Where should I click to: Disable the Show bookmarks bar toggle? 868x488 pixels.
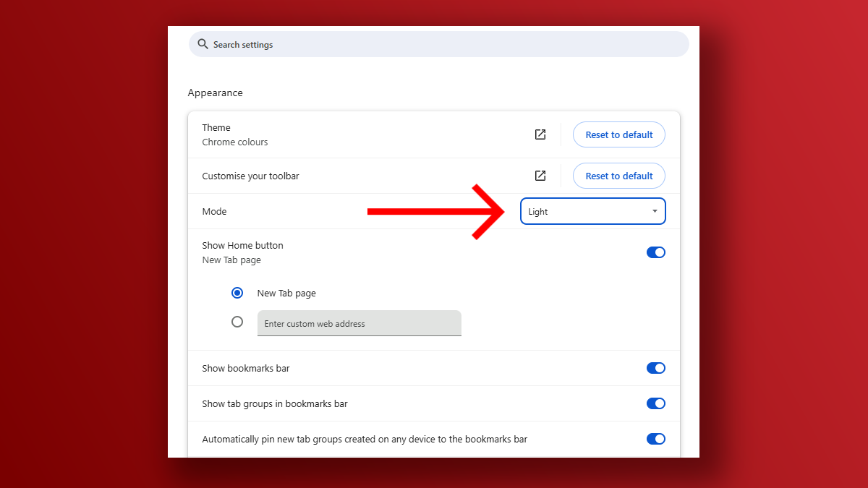click(655, 368)
